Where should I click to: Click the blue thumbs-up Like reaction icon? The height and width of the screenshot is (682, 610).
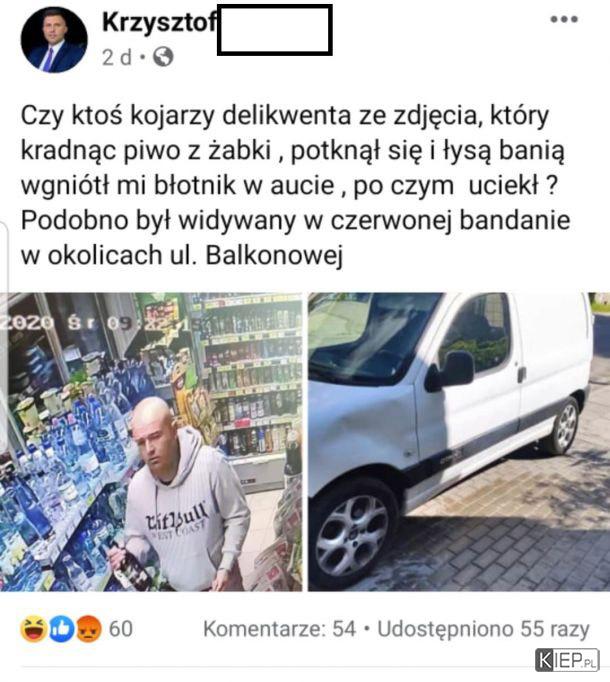pos(61,629)
